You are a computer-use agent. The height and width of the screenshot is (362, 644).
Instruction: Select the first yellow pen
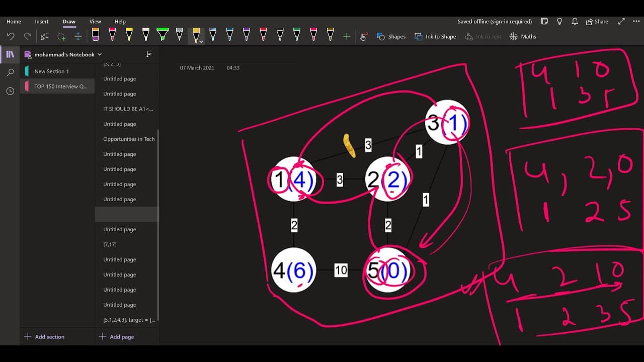[129, 35]
